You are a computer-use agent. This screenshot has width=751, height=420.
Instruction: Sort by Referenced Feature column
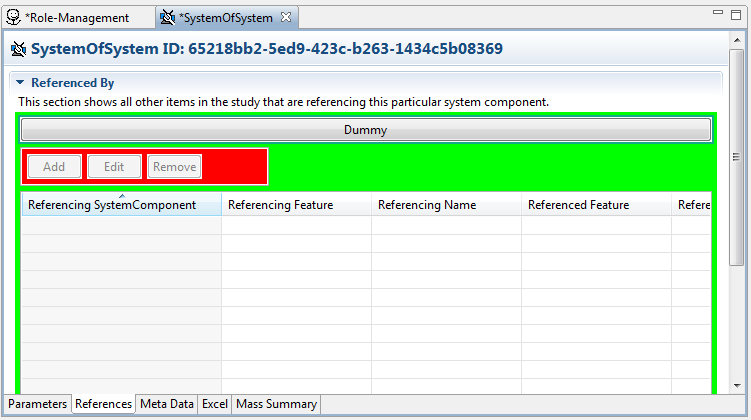(596, 205)
